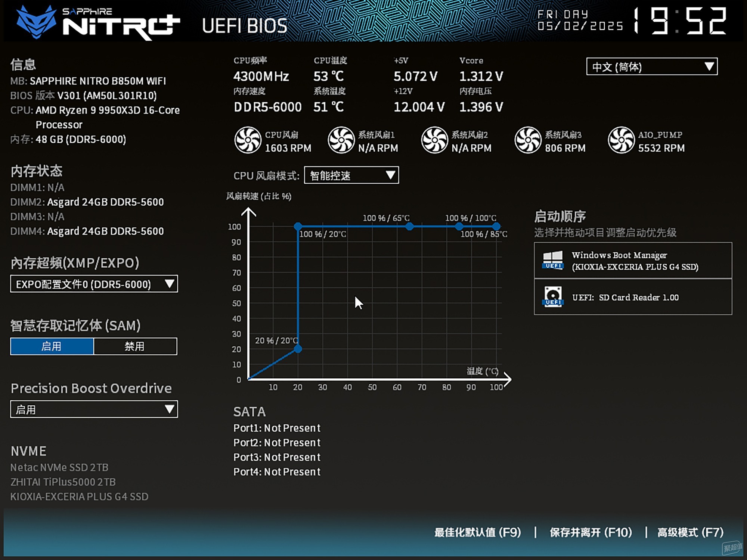Enable SAM with the 启用 button
This screenshot has width=747, height=560.
click(x=52, y=346)
